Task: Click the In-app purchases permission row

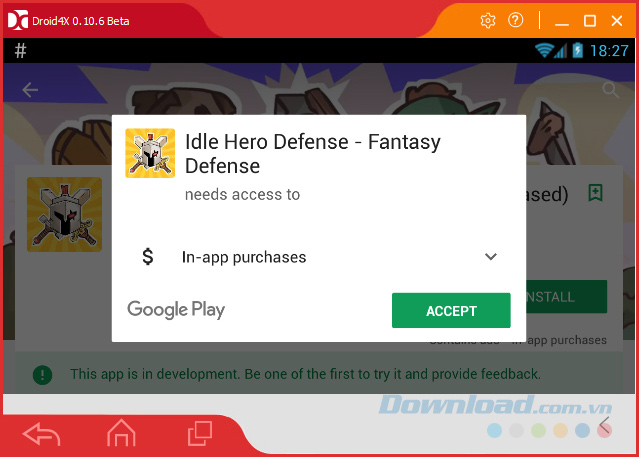Action: pos(319,257)
